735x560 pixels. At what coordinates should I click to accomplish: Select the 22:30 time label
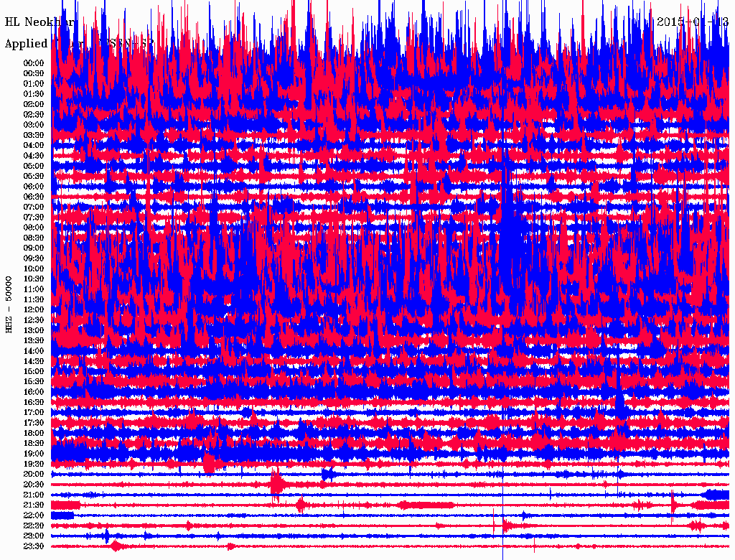pos(34,526)
